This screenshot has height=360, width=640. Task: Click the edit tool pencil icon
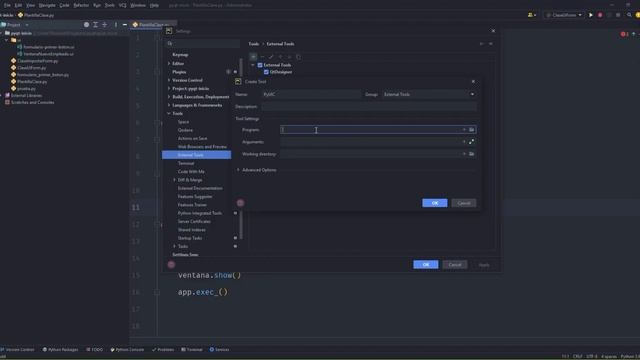271,57
